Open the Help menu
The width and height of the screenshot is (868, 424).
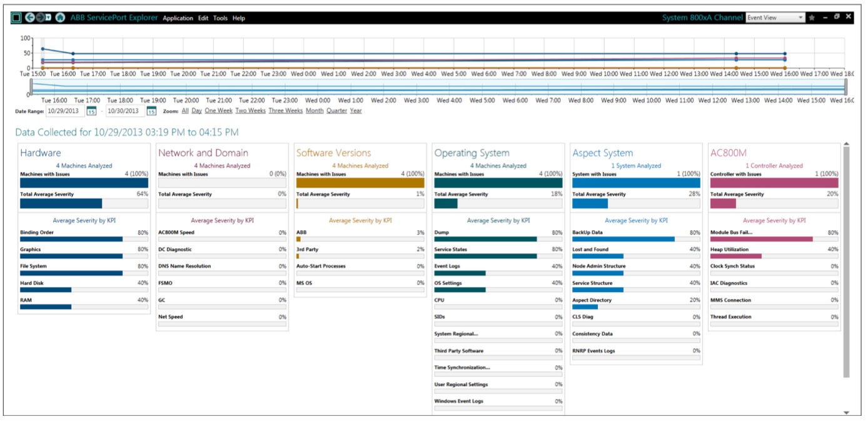[239, 18]
